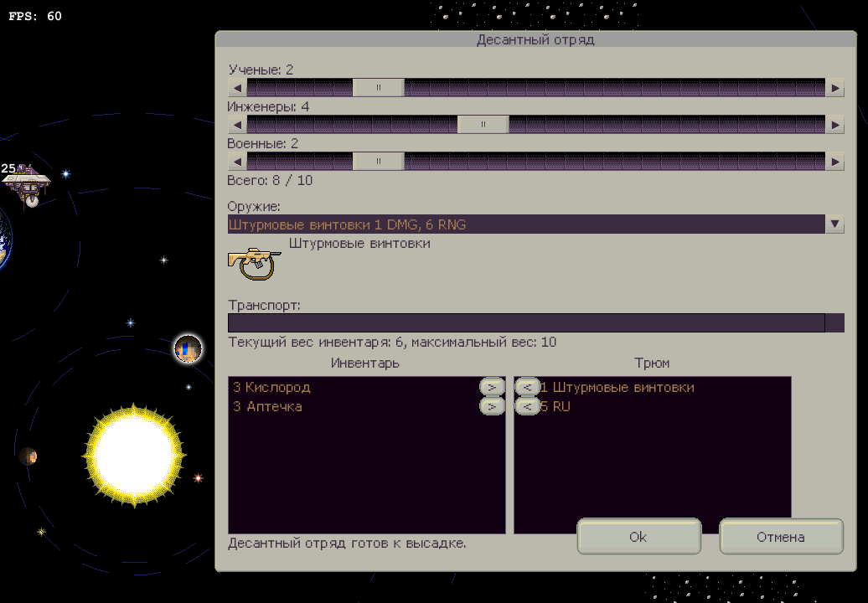Open the empty Транспорт dropdown
Image resolution: width=868 pixels, height=603 pixels.
coord(536,322)
